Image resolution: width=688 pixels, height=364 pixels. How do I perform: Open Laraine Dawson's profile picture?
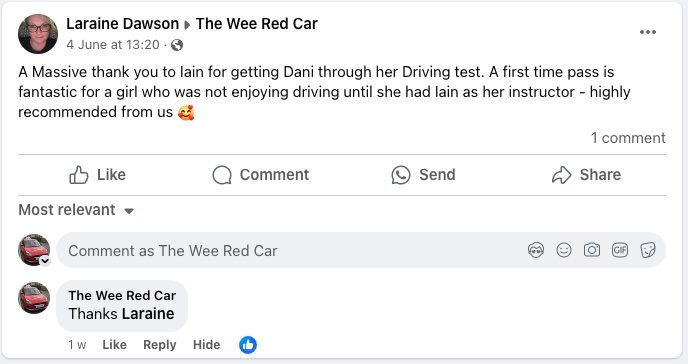point(38,34)
